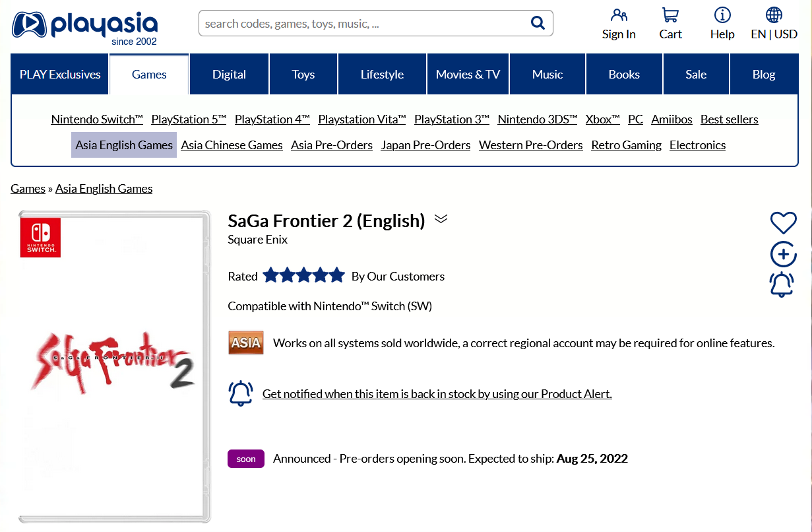The image size is (812, 532).
Task: Add product to wishlist heart icon
Action: [x=783, y=223]
